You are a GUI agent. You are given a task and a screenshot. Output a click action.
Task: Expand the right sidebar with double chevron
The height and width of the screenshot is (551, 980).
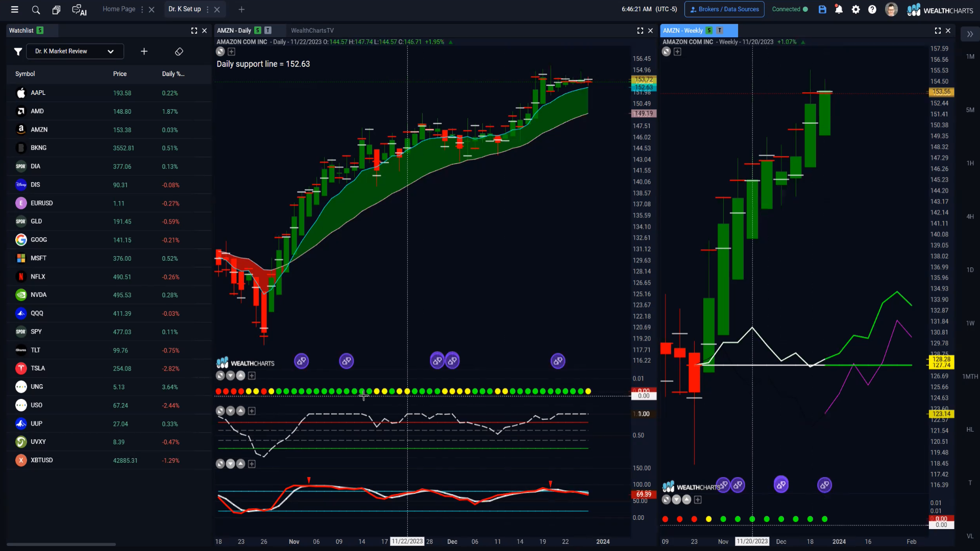[970, 34]
